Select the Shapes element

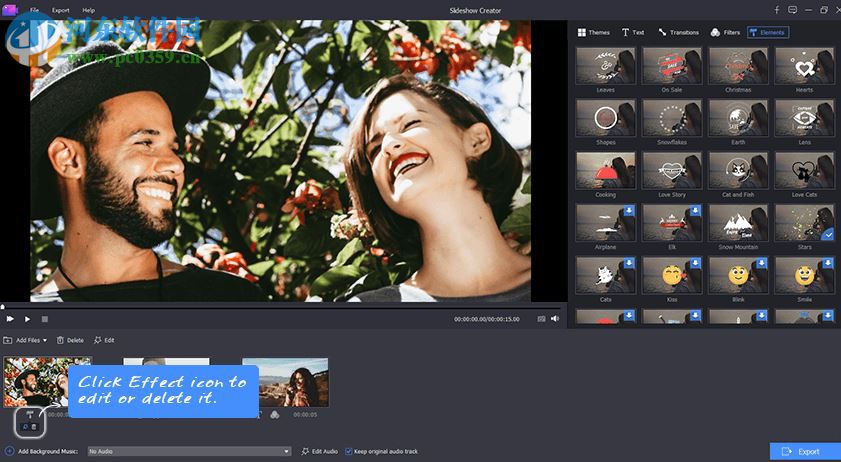pyautogui.click(x=606, y=118)
